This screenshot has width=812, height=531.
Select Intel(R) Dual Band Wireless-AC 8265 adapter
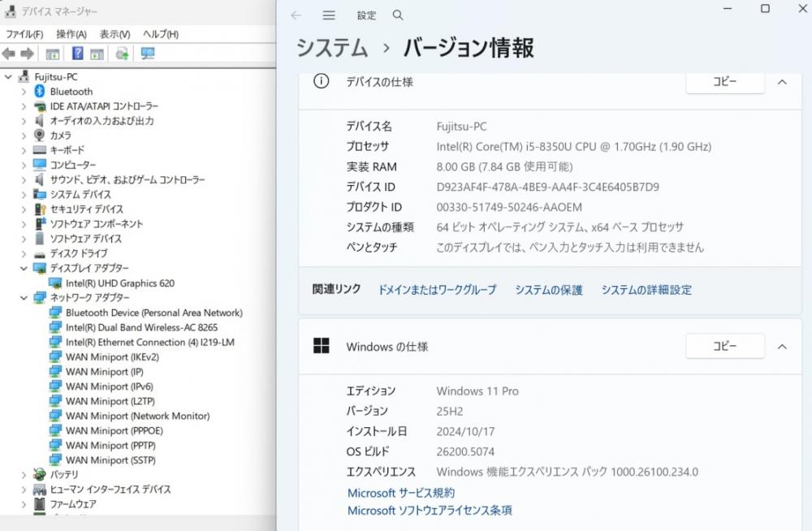pyautogui.click(x=141, y=327)
